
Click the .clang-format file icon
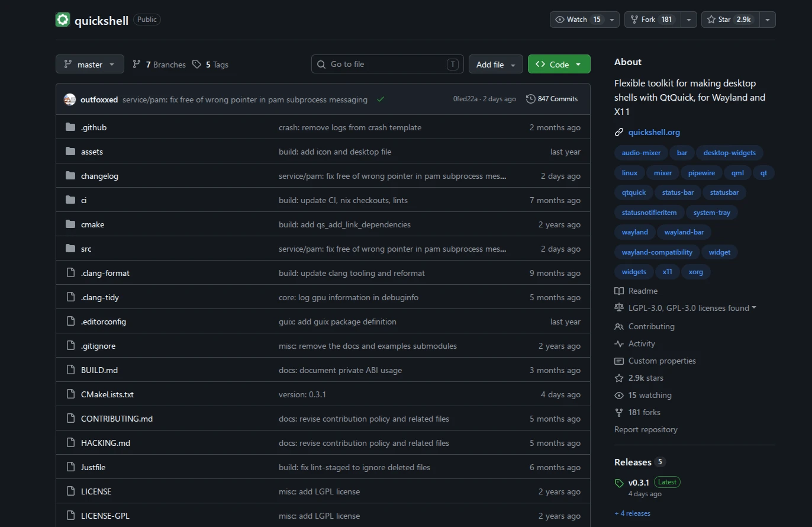[70, 273]
